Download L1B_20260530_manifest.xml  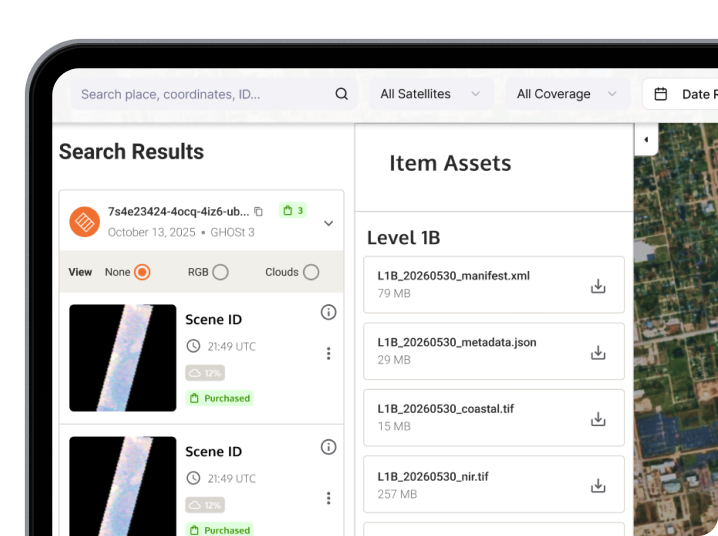coord(598,286)
